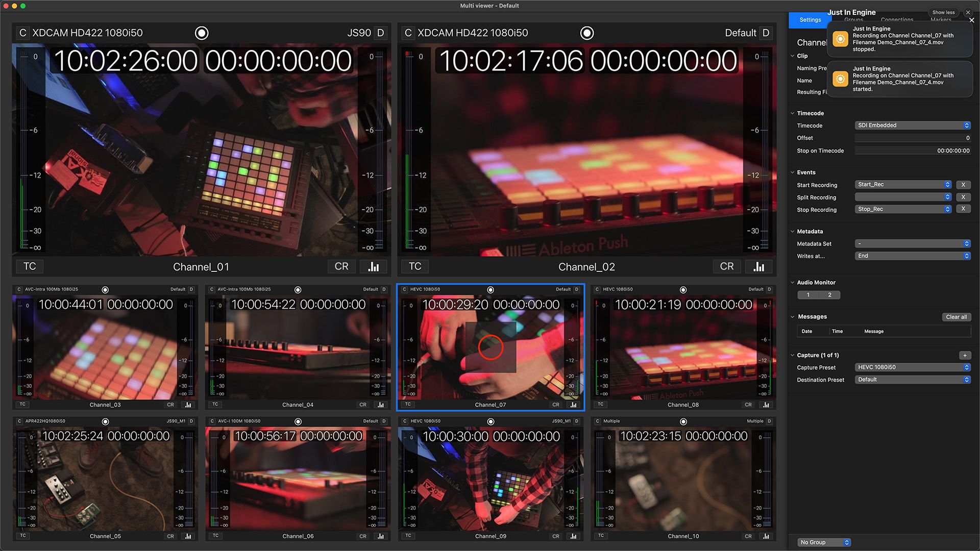Click audio meter icon on Channel_10
Viewport: 980px width, 551px height.
click(x=766, y=536)
